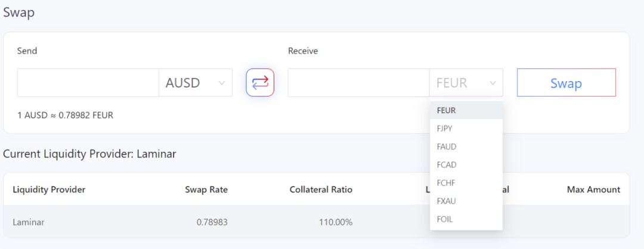Click the Liquidity Provider column header
Image resolution: width=644 pixels, height=249 pixels.
click(x=49, y=189)
